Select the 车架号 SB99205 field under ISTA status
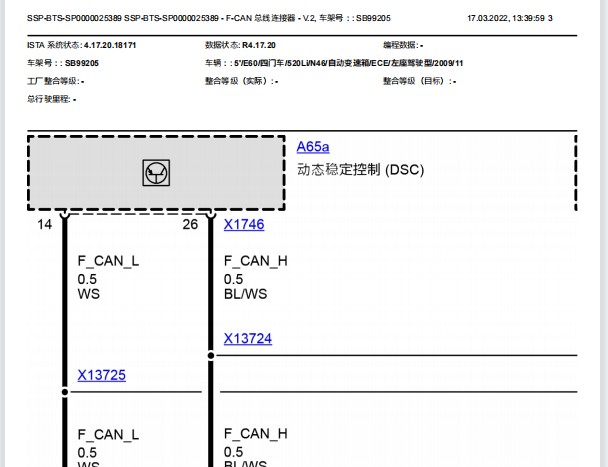This screenshot has height=467, width=608. click(x=63, y=63)
